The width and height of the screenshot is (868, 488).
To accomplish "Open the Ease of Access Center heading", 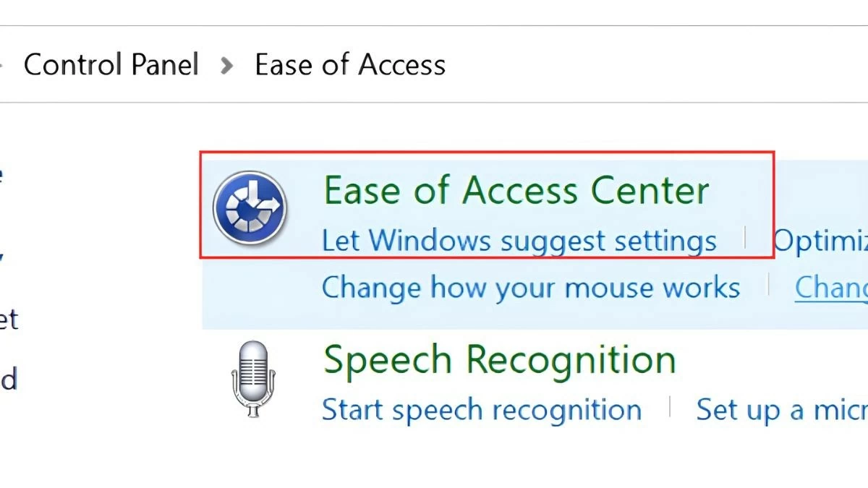I will click(516, 191).
